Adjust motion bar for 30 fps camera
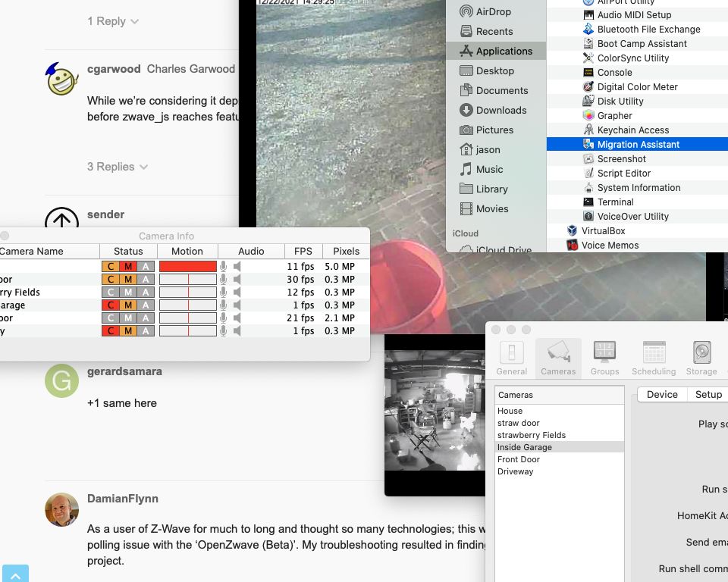Image resolution: width=728 pixels, height=582 pixels. (x=187, y=280)
